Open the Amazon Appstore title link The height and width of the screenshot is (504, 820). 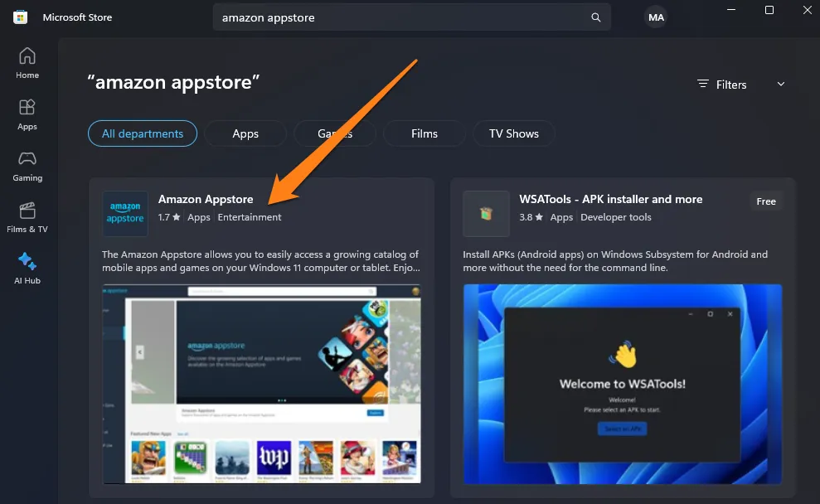[206, 199]
